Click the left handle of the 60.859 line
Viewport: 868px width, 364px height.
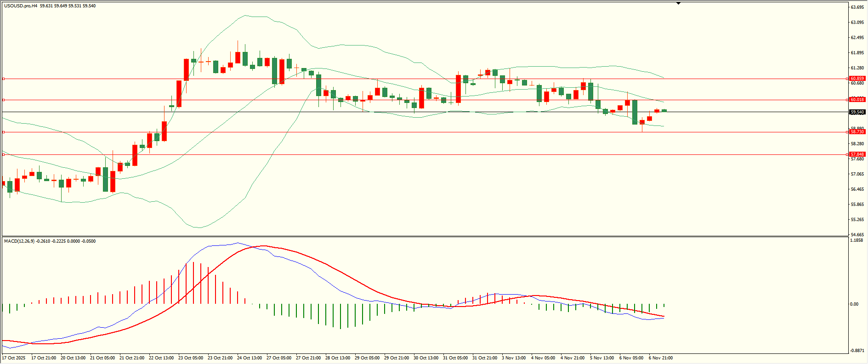(4, 79)
